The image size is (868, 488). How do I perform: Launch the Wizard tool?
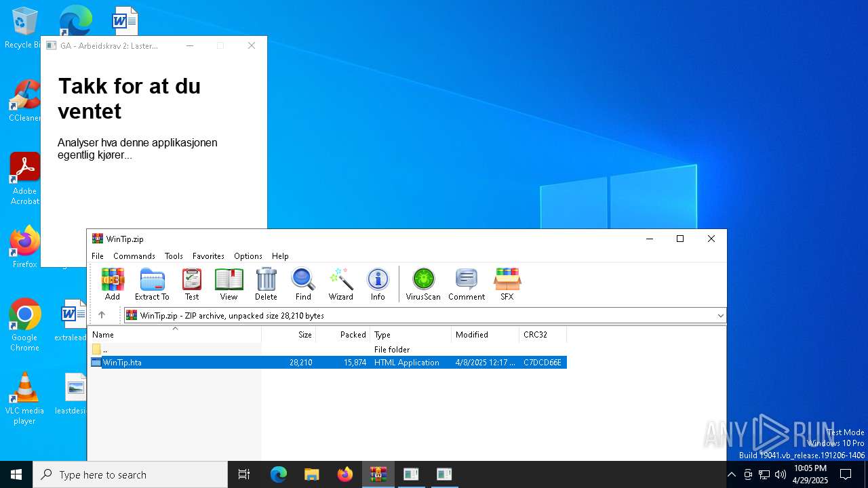[340, 284]
